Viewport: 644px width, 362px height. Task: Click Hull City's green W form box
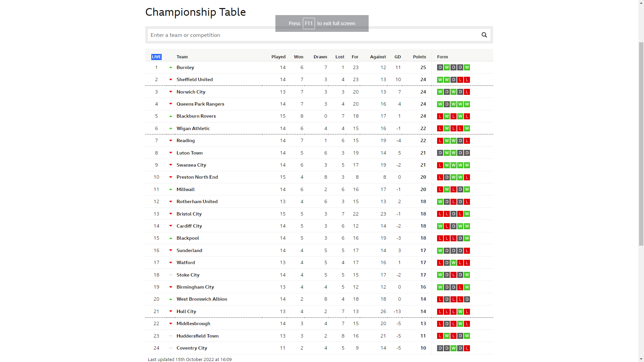pyautogui.click(x=460, y=312)
